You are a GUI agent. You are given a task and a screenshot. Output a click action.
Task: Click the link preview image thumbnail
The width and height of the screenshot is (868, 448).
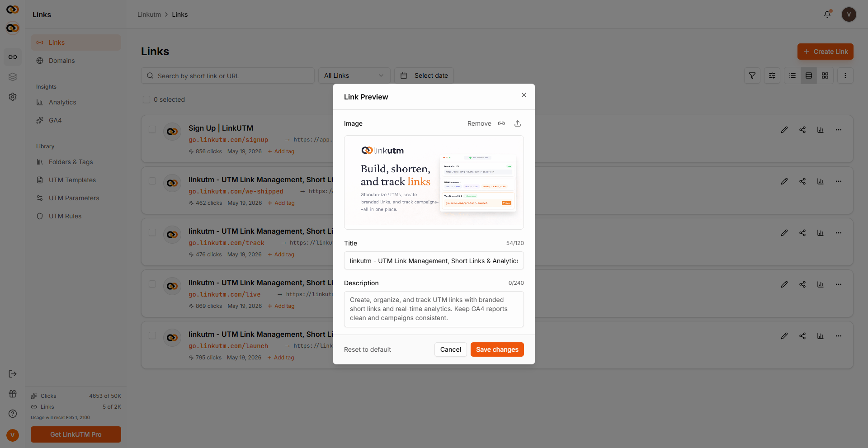[434, 182]
